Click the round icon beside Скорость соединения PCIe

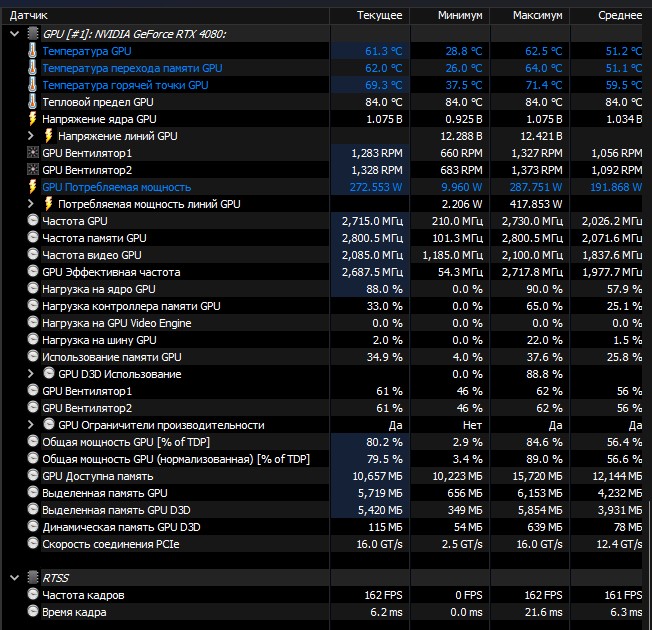(32, 544)
